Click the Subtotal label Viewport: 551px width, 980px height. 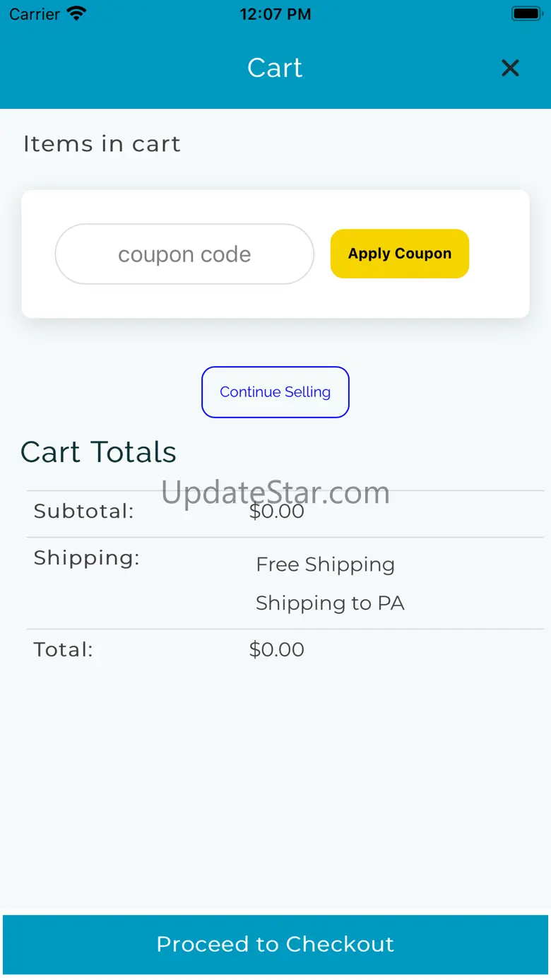coord(83,512)
